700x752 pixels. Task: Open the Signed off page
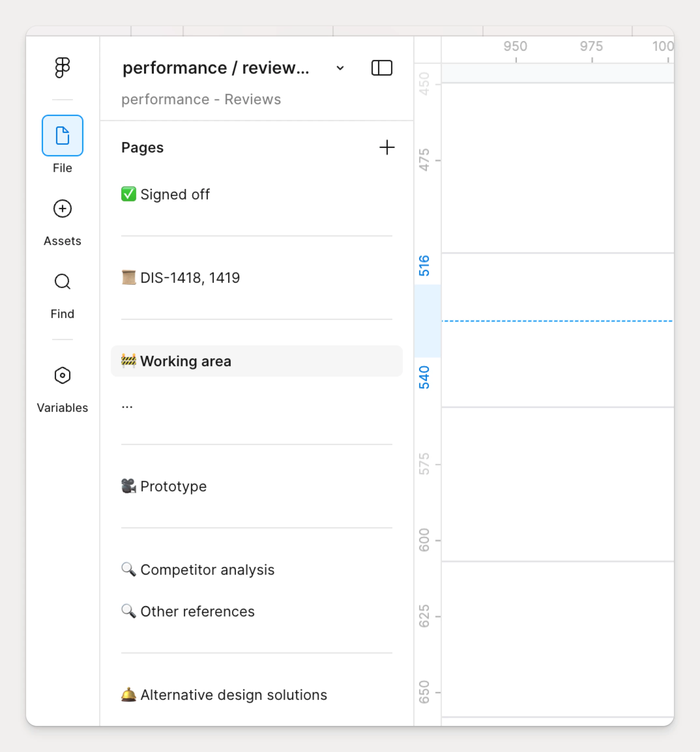175,194
